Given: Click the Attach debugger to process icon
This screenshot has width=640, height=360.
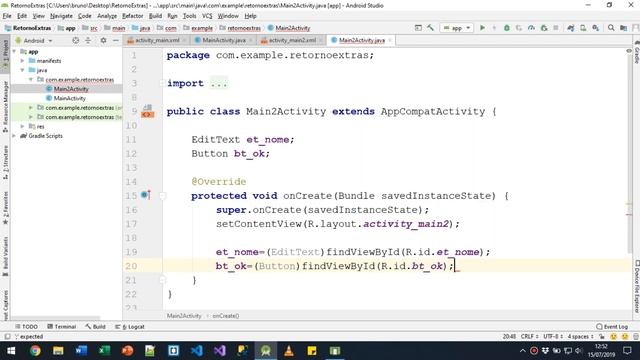Looking at the screenshot, I should 544,28.
